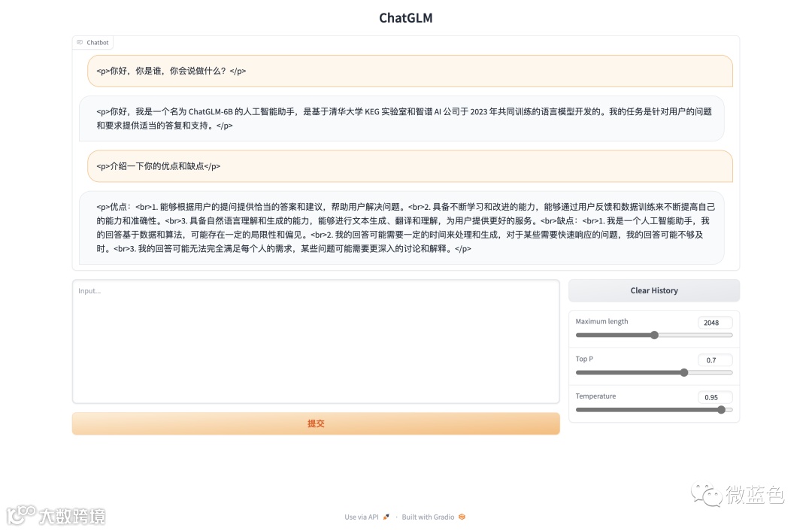Click the Maximum length slider handle
Screen dimensions: 812x531
(x=655, y=335)
